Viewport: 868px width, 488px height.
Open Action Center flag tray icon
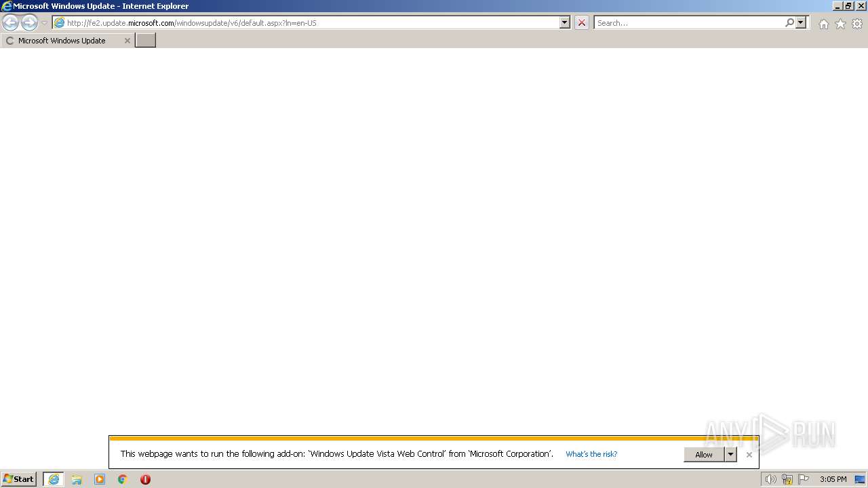tap(804, 479)
